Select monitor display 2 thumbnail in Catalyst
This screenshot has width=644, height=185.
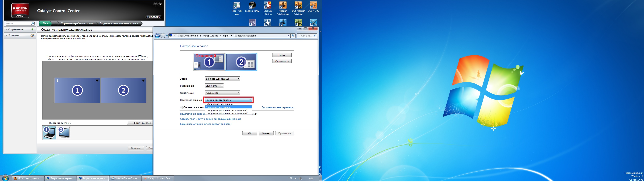(x=64, y=133)
